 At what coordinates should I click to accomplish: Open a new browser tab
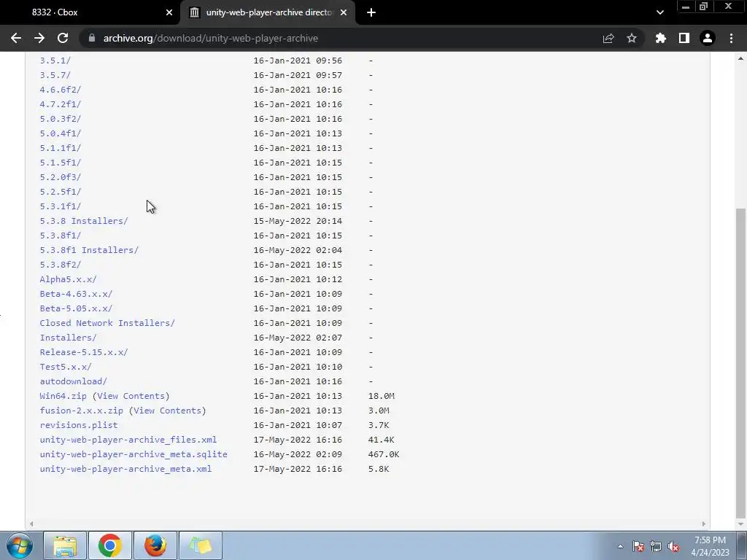point(371,12)
